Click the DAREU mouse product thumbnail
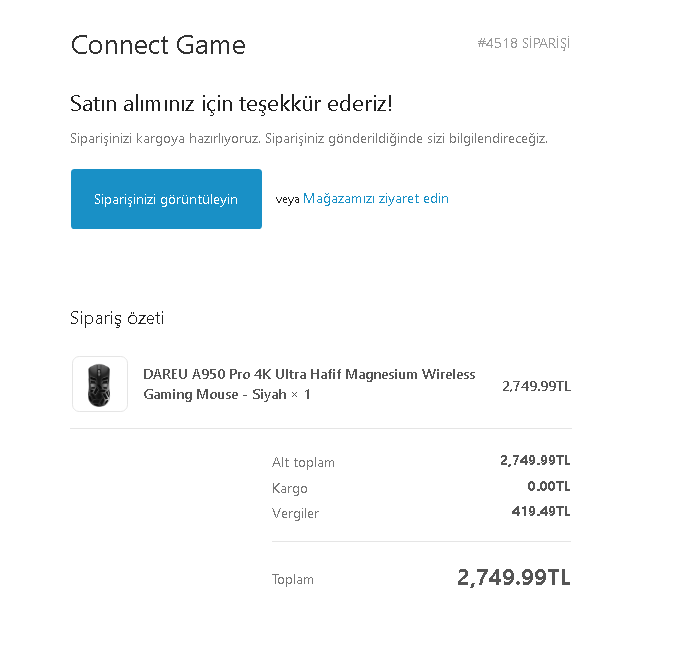The width and height of the screenshot is (682, 649). click(x=100, y=384)
